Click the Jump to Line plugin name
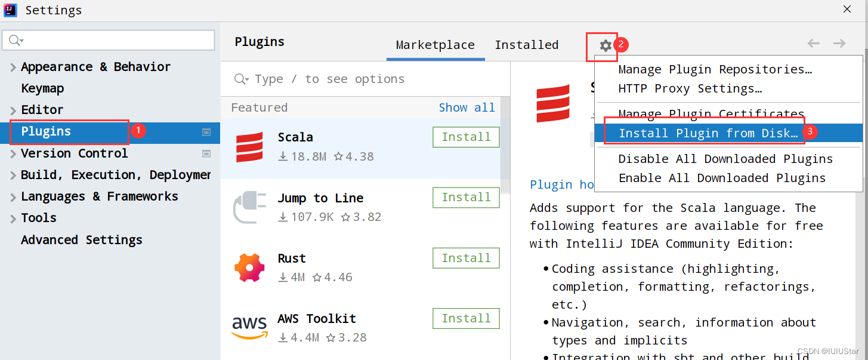 click(320, 198)
